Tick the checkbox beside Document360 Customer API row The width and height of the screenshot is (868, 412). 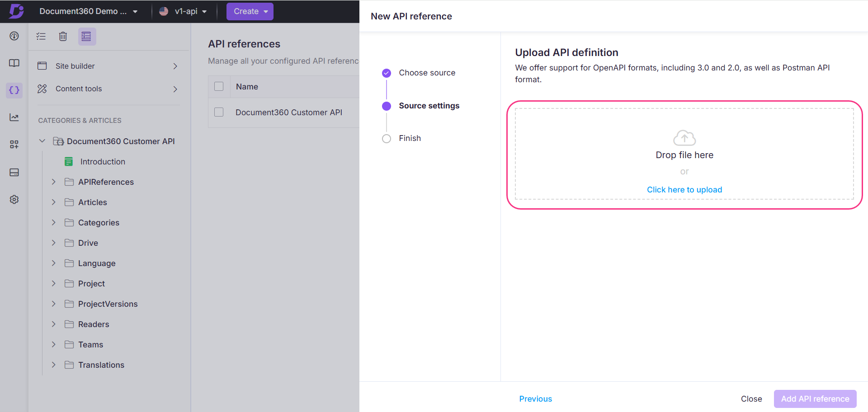[x=219, y=112]
